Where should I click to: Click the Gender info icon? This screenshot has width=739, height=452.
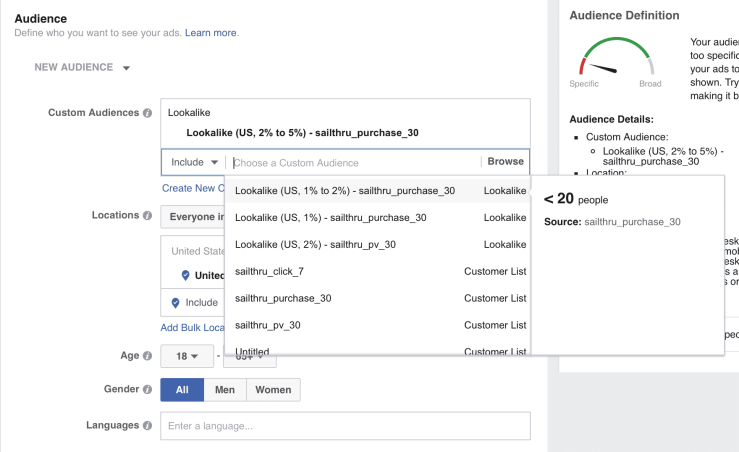point(148,389)
